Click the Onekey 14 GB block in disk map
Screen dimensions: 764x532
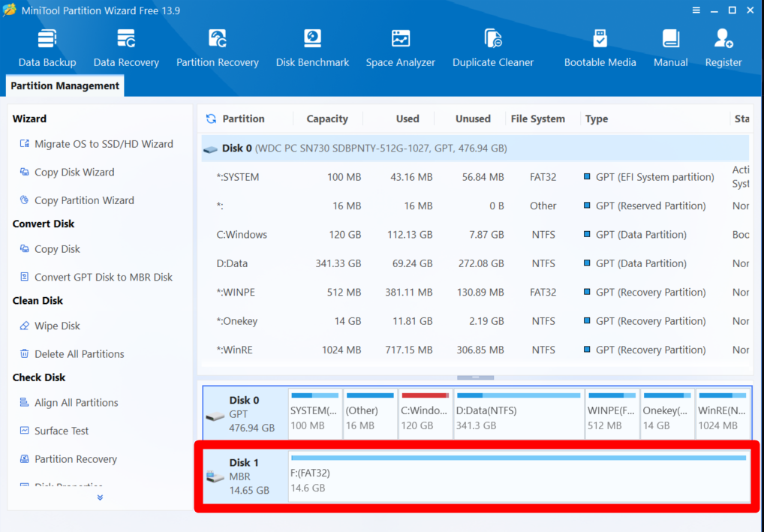(x=667, y=413)
